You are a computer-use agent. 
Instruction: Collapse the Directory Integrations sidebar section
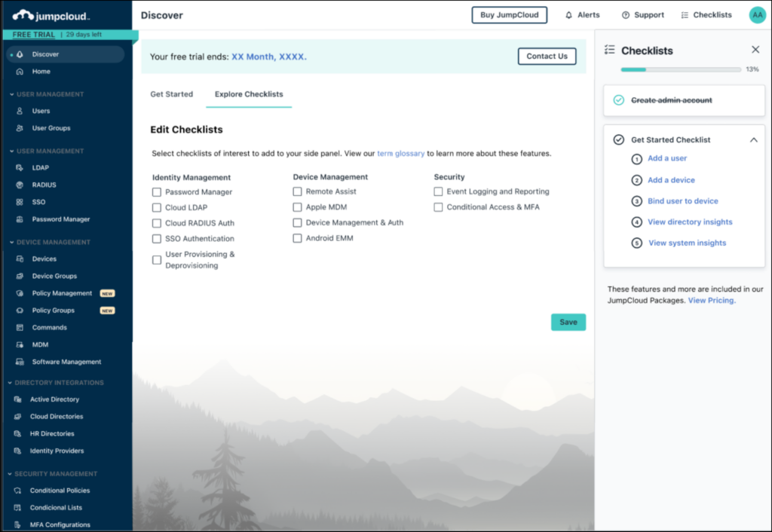(11, 383)
